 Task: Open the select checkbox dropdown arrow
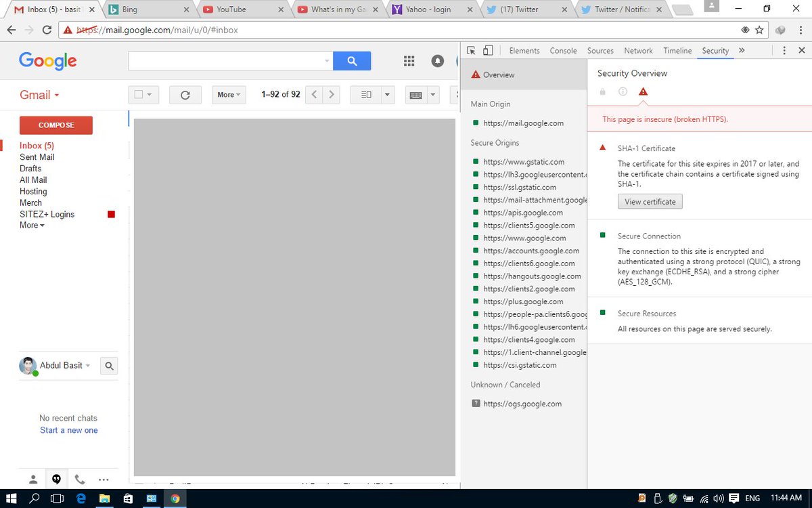coord(150,95)
